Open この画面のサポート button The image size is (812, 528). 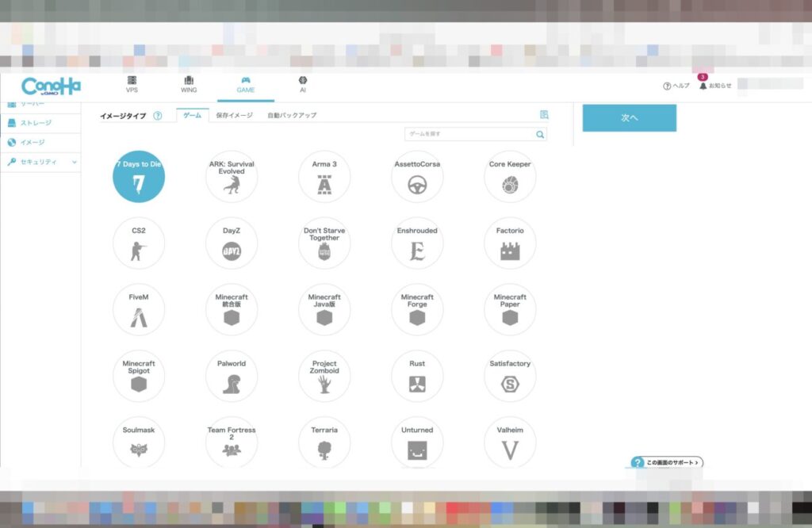[667, 462]
